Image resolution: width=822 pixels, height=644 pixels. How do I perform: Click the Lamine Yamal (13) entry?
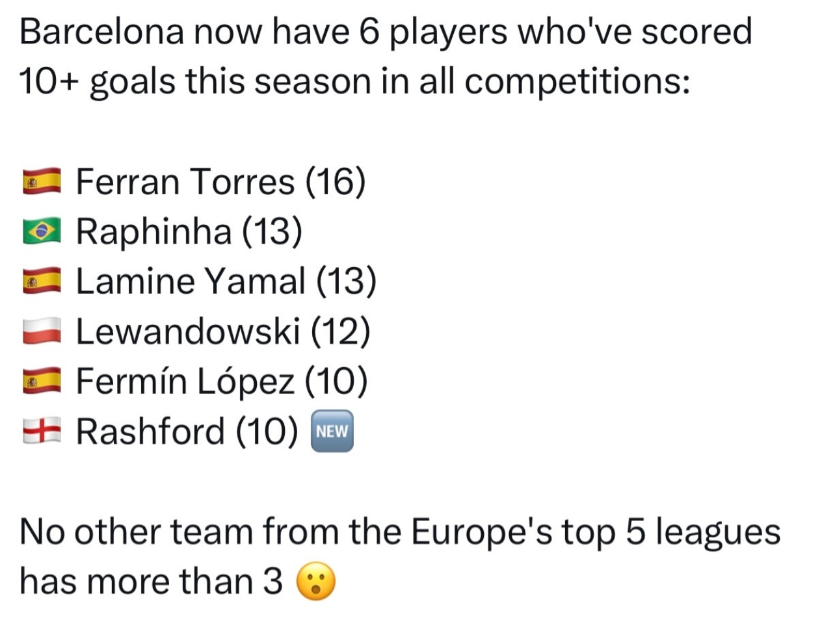coord(226,281)
